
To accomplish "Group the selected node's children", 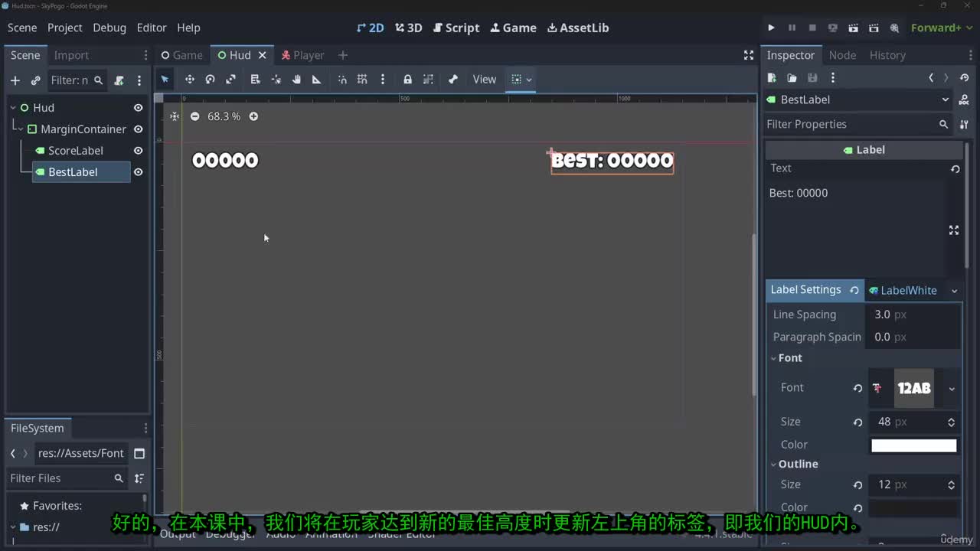I will (428, 80).
